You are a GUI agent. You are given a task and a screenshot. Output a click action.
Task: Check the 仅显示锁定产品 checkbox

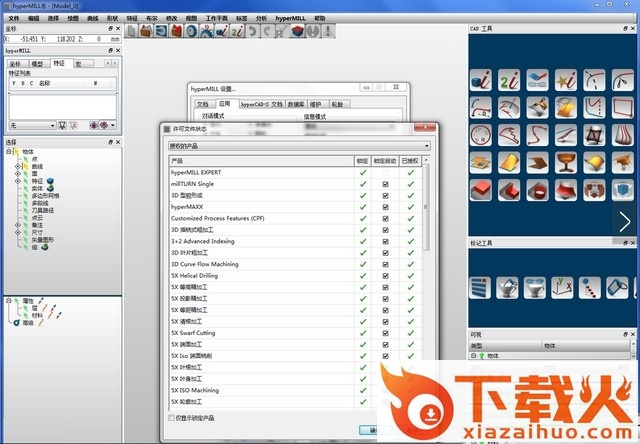pyautogui.click(x=171, y=418)
